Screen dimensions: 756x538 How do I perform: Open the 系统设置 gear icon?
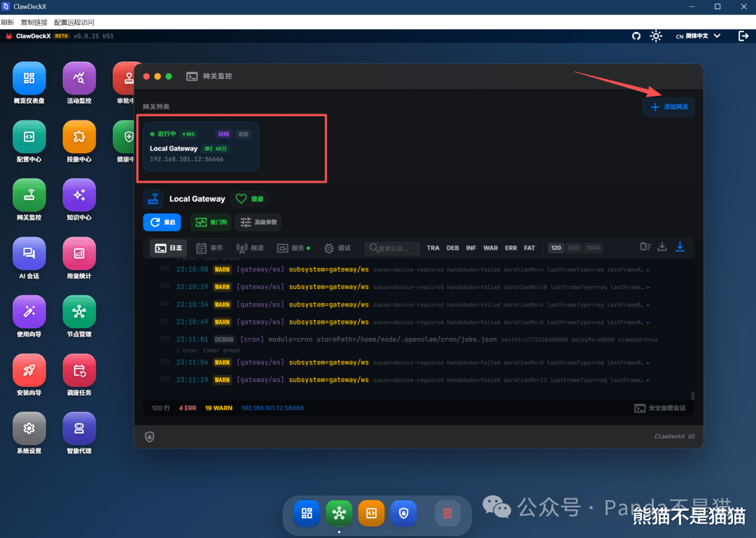[x=29, y=429]
